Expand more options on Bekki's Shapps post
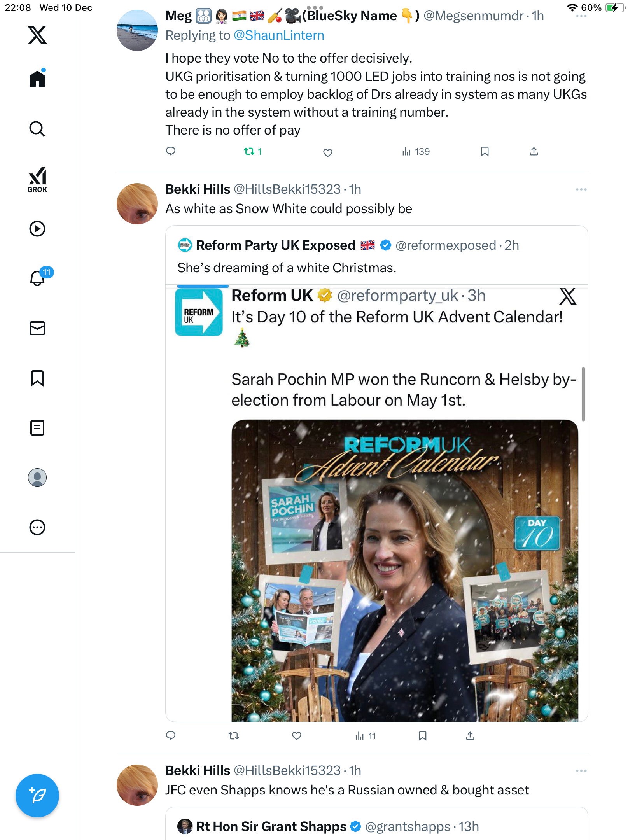The width and height of the screenshot is (630, 840). [x=581, y=771]
